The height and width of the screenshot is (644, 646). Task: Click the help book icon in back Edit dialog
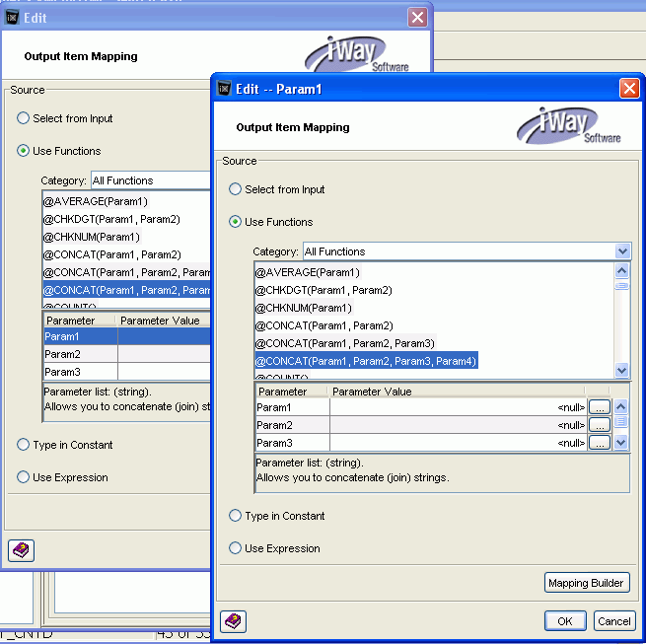tap(21, 549)
